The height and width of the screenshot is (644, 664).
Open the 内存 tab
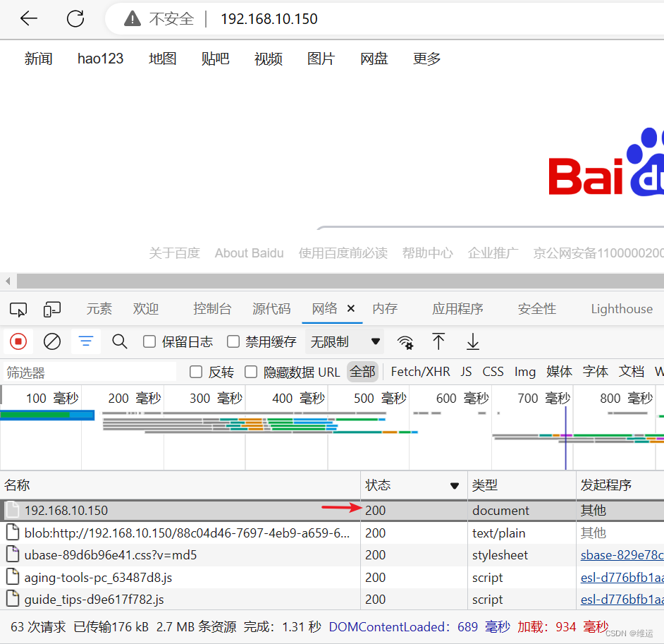(385, 309)
